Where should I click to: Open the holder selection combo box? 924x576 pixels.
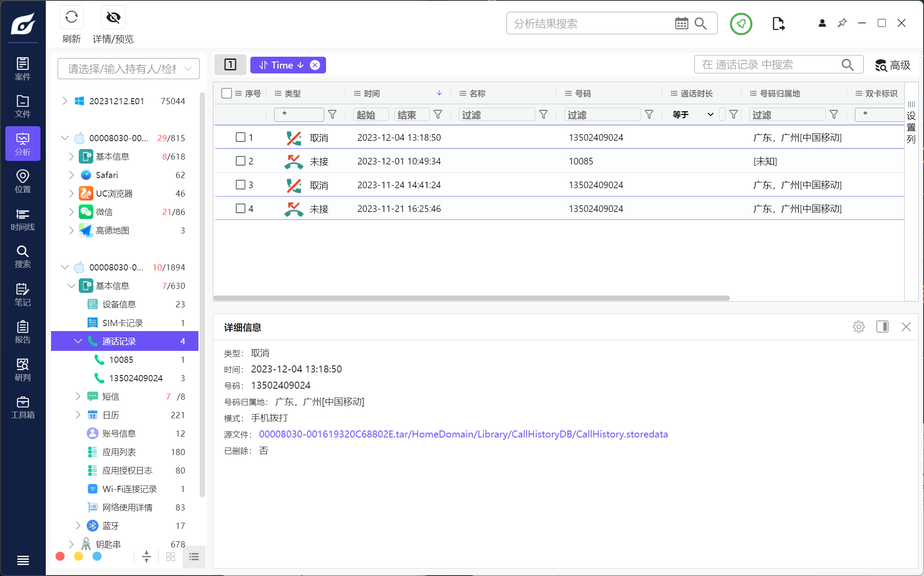point(128,69)
